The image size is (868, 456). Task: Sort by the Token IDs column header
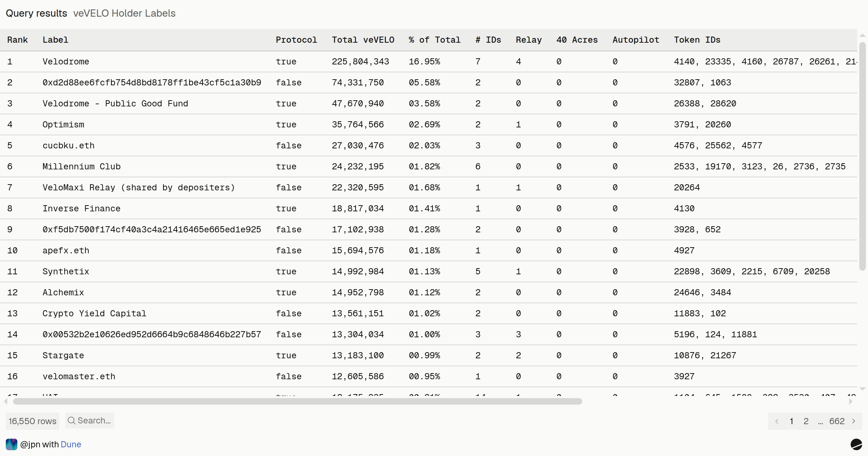click(x=697, y=40)
